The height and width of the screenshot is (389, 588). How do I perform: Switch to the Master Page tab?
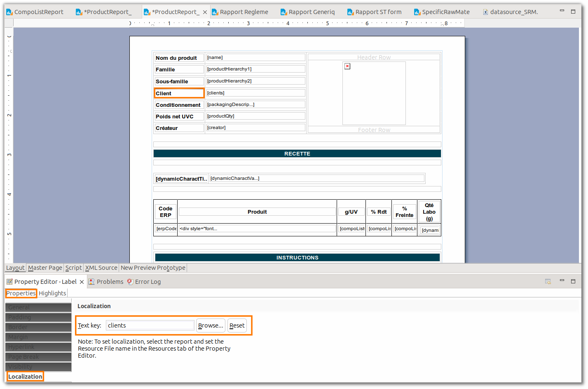pyautogui.click(x=45, y=268)
